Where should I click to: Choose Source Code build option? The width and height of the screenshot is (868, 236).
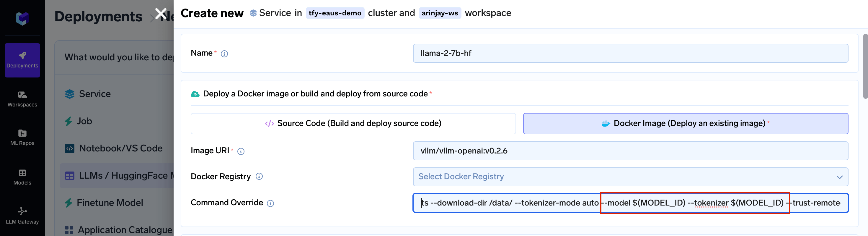[x=353, y=124]
